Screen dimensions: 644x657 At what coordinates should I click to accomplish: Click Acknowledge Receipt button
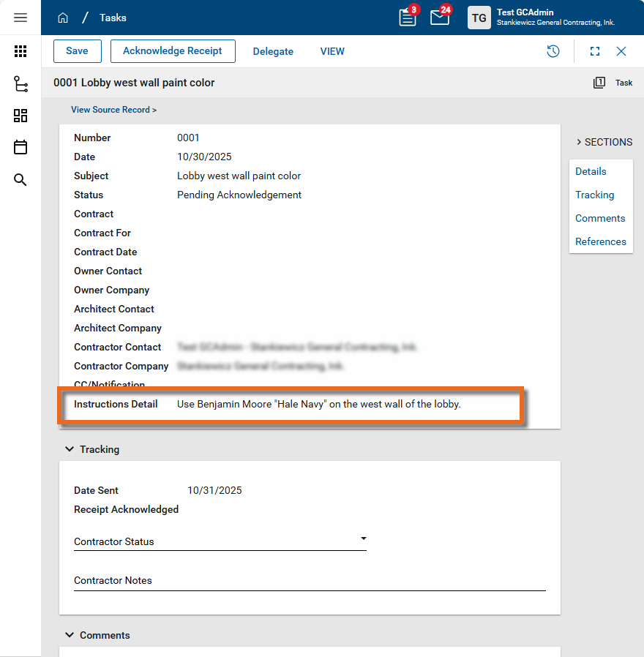point(173,51)
